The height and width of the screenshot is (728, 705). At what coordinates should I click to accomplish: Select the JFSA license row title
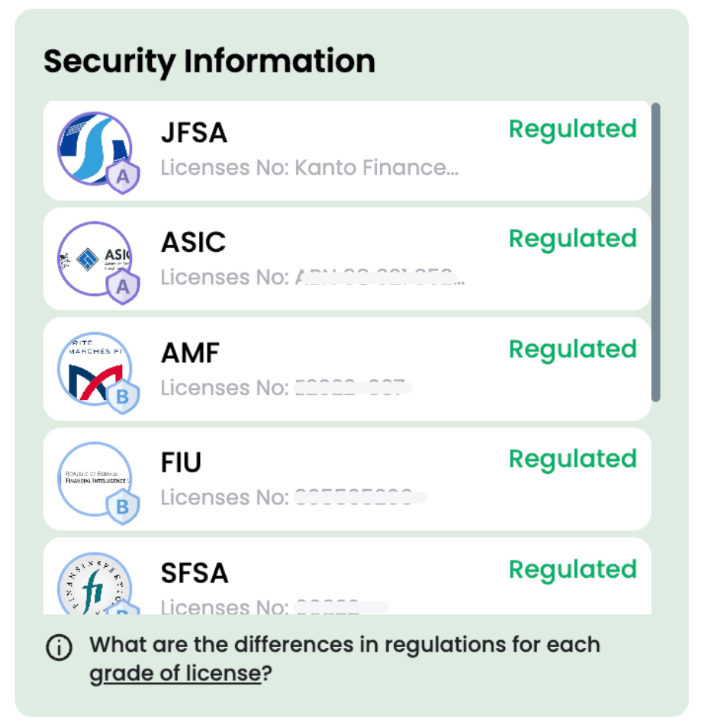[x=194, y=133]
